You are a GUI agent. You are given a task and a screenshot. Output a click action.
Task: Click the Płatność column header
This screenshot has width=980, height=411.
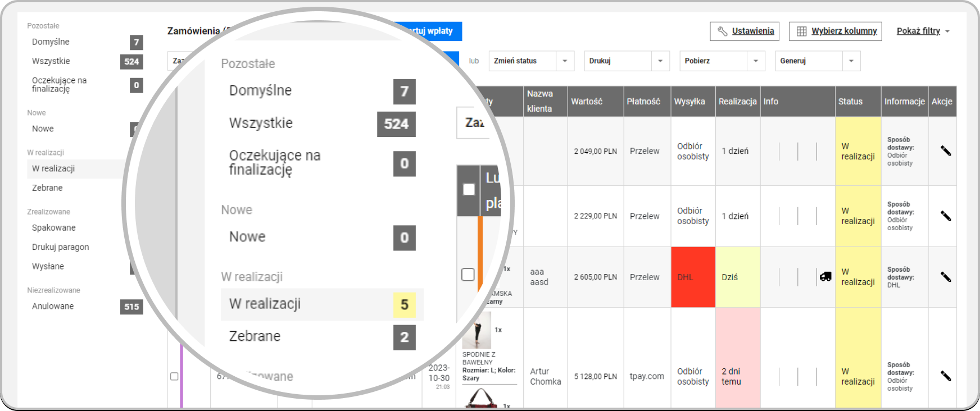coord(647,101)
